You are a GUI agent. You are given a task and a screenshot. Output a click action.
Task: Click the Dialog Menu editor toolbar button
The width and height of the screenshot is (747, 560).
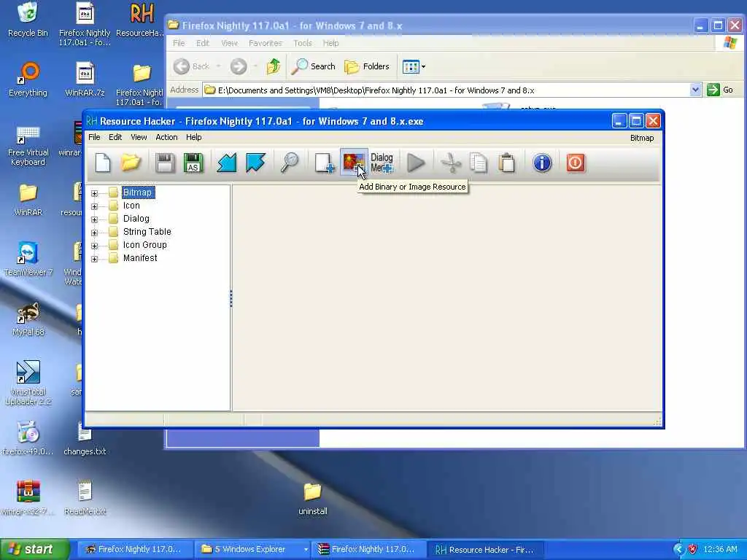(x=382, y=163)
